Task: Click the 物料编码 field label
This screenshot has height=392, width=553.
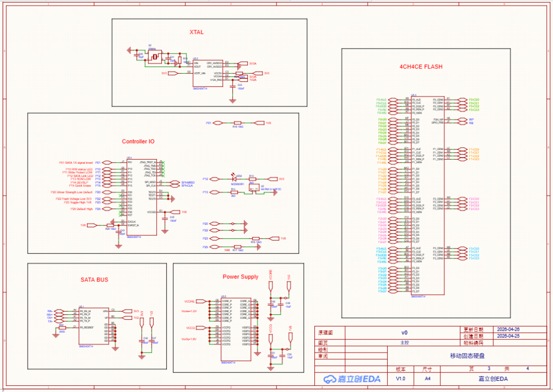Action: coord(473,343)
